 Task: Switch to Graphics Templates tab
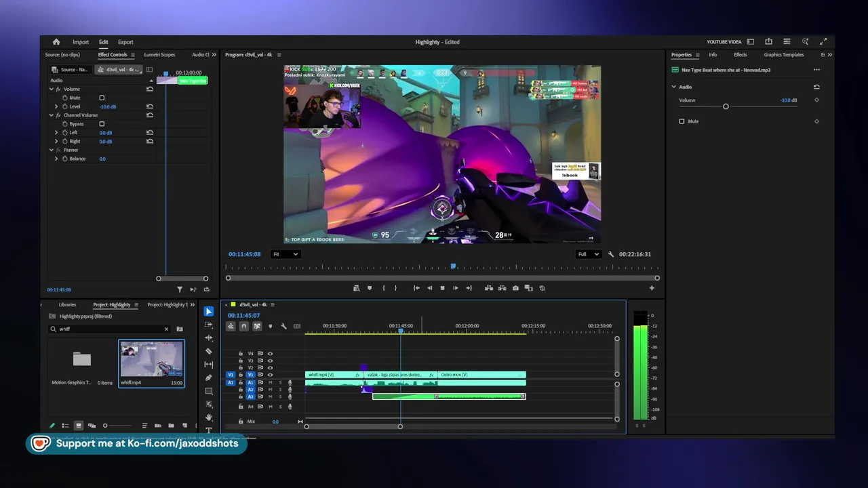784,55
